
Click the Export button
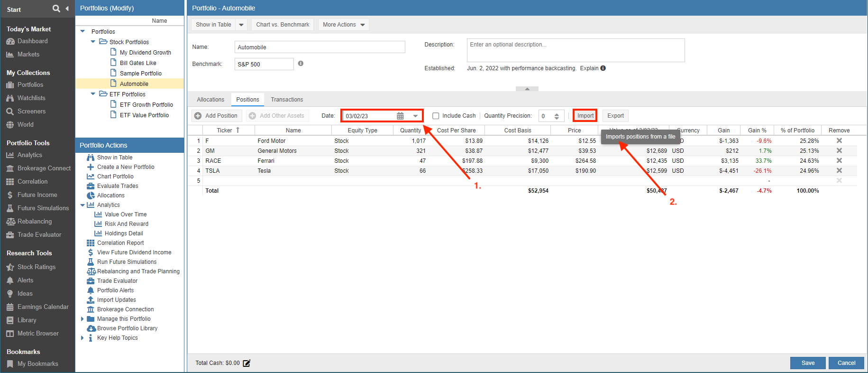615,116
